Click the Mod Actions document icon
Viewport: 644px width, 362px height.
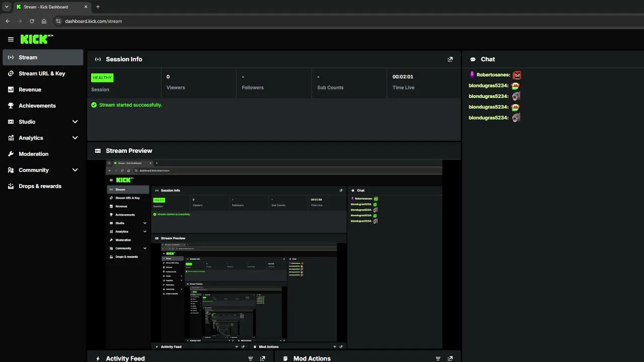[x=285, y=358]
